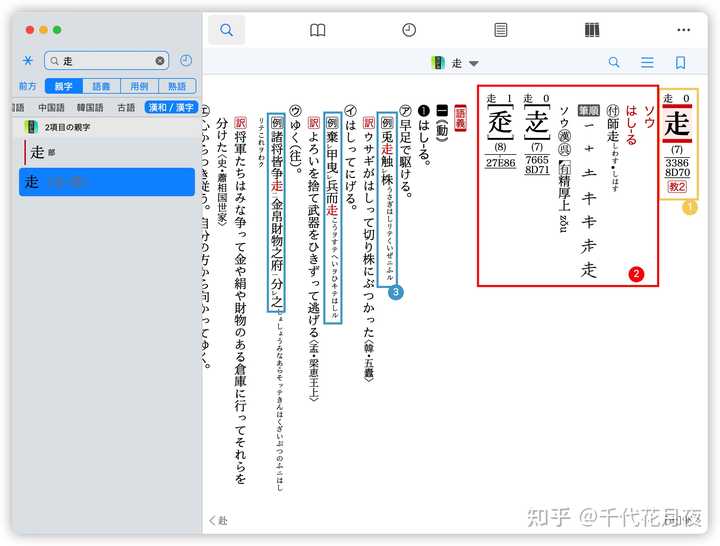Image resolution: width=720 pixels, height=546 pixels.
Task: Change the 前方 match mode selector
Action: [28, 86]
